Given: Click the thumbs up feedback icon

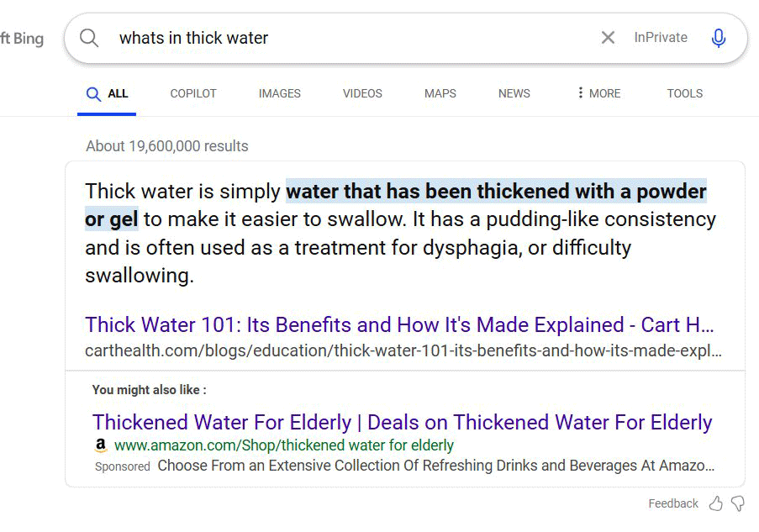Looking at the screenshot, I should coord(716,503).
